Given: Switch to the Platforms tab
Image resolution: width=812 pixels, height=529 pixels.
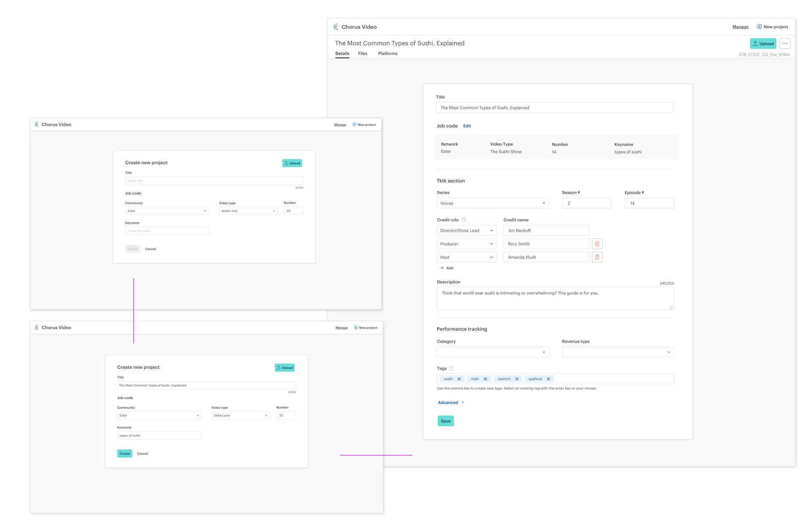Looking at the screenshot, I should tap(388, 54).
